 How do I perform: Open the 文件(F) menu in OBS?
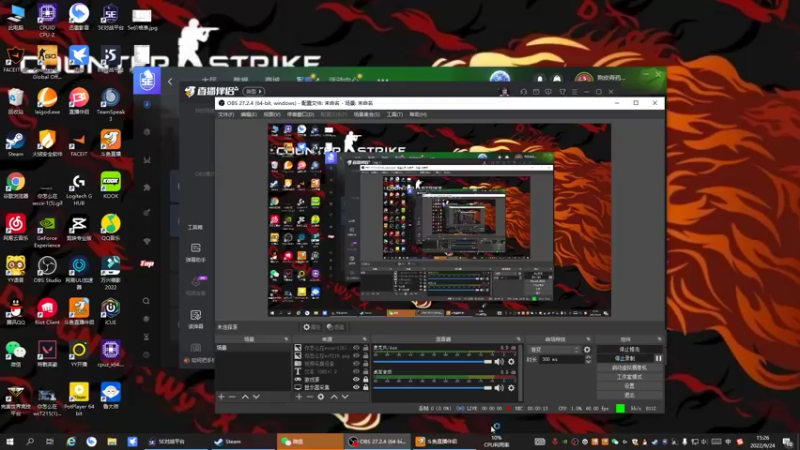tap(226, 115)
